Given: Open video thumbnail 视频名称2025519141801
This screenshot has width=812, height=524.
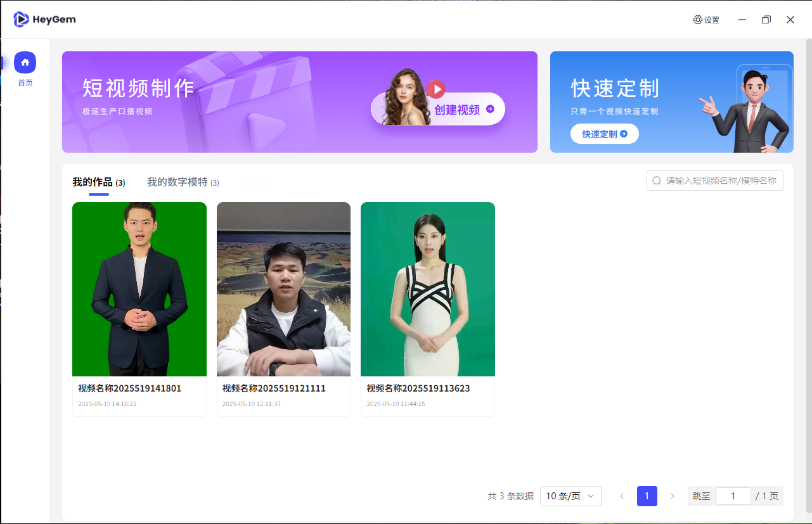Looking at the screenshot, I should point(139,289).
